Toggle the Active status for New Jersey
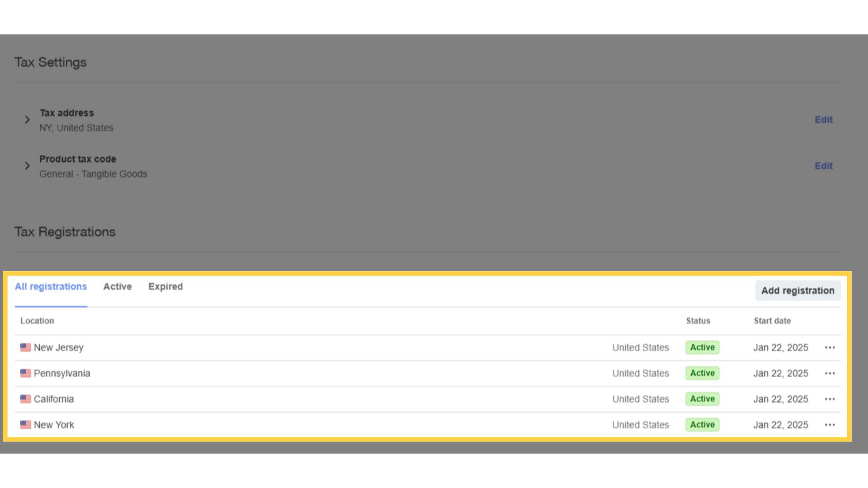Viewport: 868px width, 488px height. (x=702, y=347)
